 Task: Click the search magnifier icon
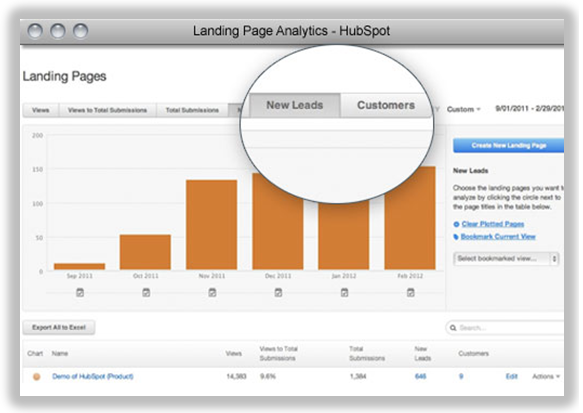(453, 328)
